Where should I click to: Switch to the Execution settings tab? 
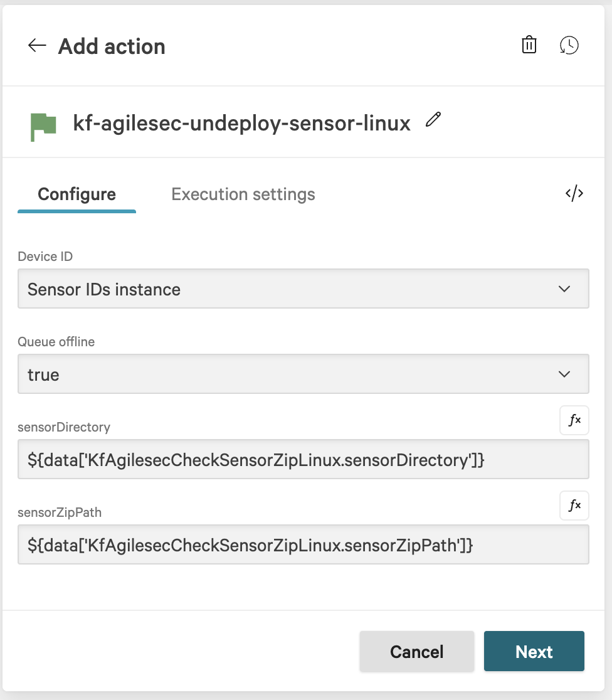click(243, 194)
